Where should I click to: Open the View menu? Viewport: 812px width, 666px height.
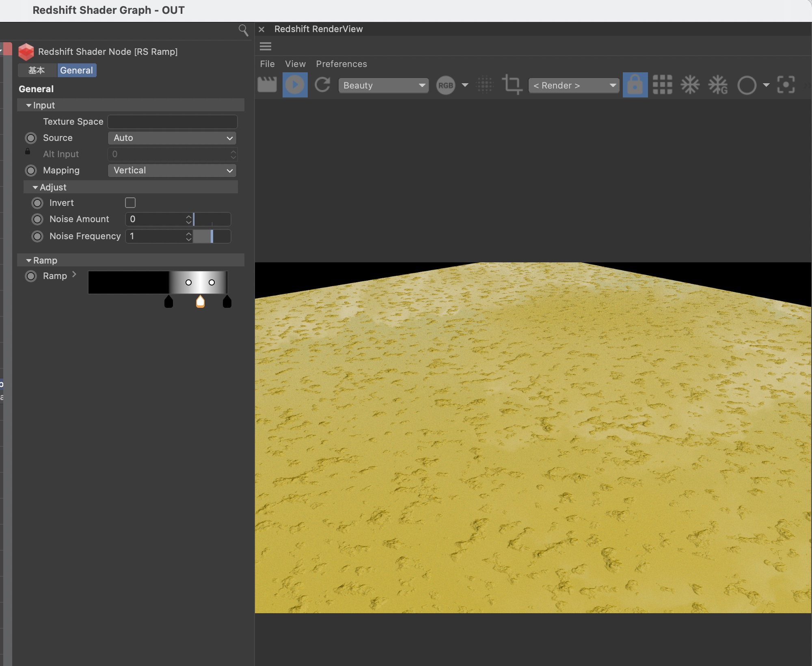(x=295, y=64)
